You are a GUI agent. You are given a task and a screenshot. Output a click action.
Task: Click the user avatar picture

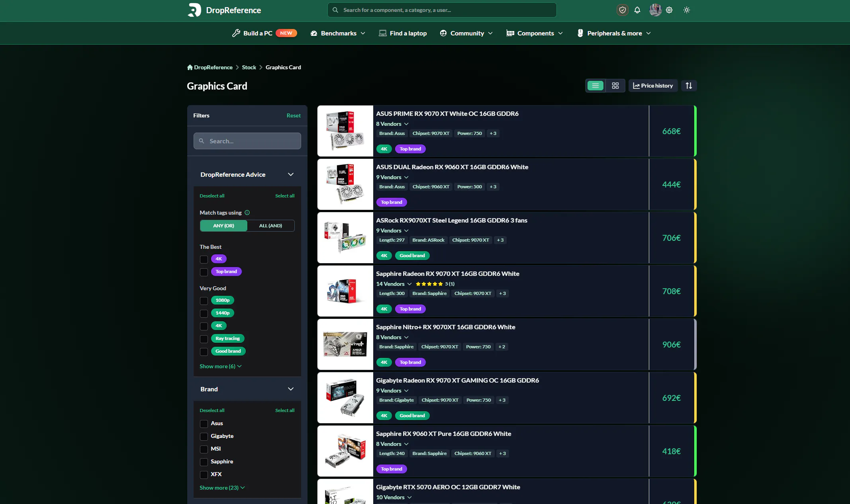point(655,10)
